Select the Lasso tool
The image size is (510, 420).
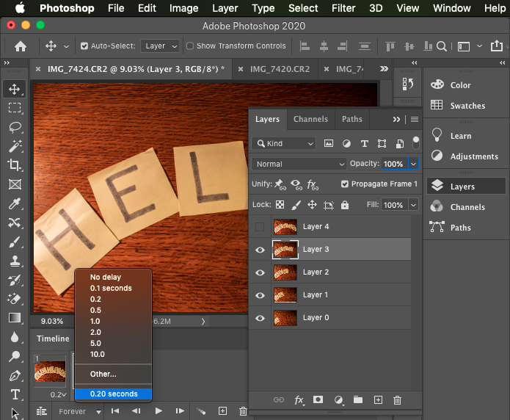click(x=14, y=127)
